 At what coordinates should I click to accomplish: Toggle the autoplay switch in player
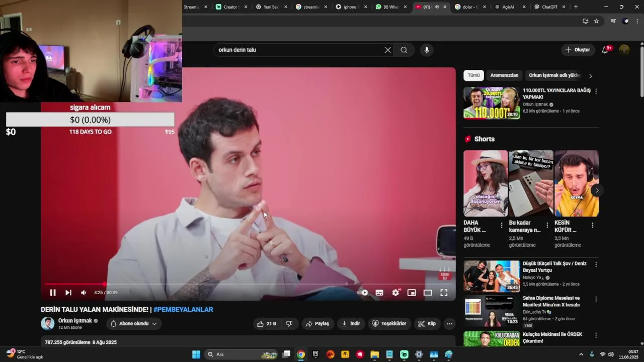[363, 293]
